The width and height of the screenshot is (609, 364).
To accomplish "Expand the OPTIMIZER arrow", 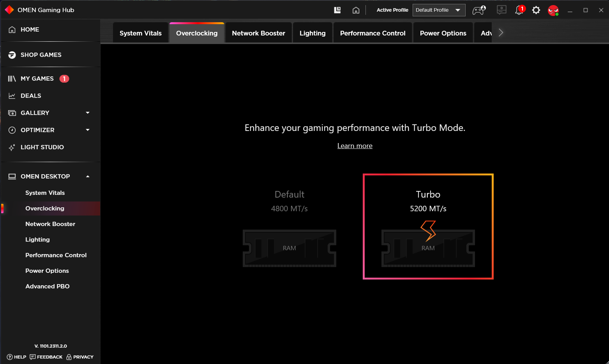I will [x=88, y=130].
